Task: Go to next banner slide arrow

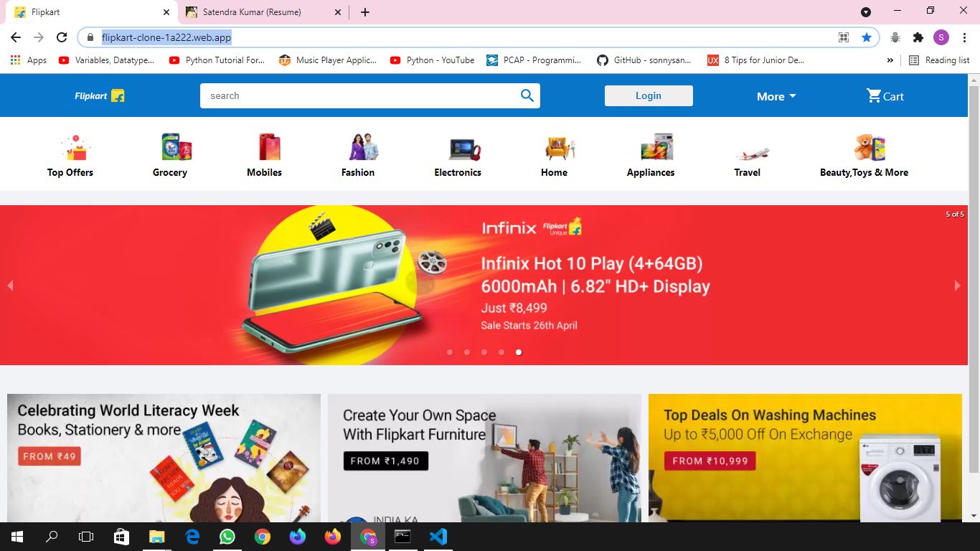Action: pyautogui.click(x=957, y=286)
